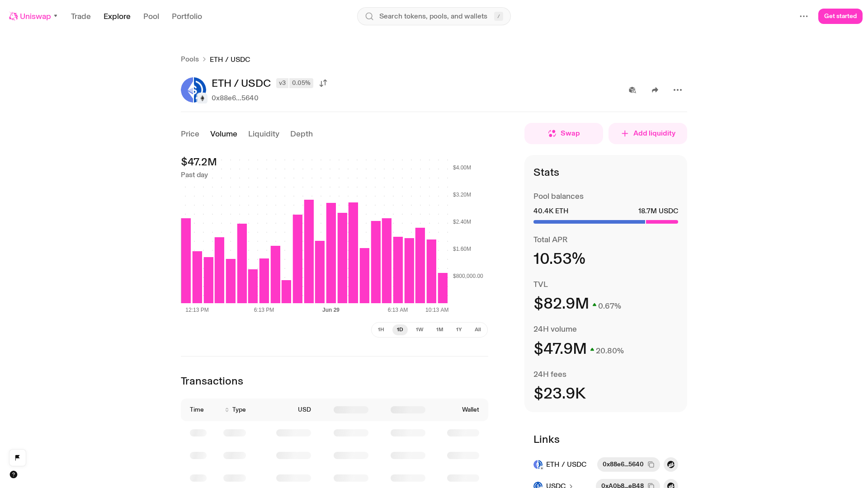Click the USD column header
This screenshot has width=868, height=488.
304,410
